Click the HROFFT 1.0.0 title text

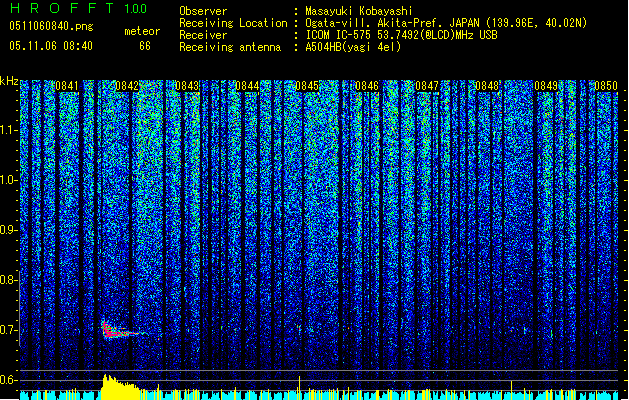tap(78, 8)
